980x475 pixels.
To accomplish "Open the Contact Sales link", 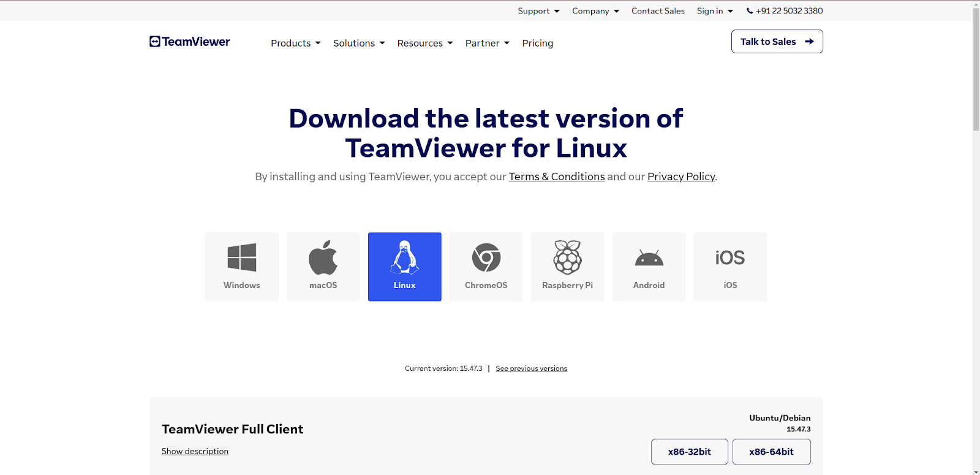I will pos(658,11).
